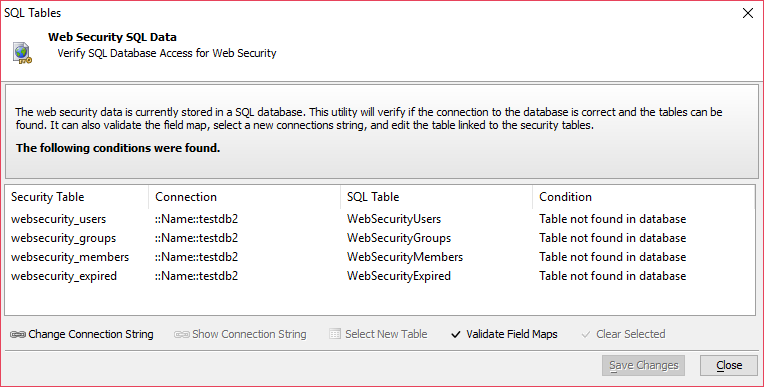Click the checkmark icon of Validate Field Maps
764x387 pixels.
[456, 334]
